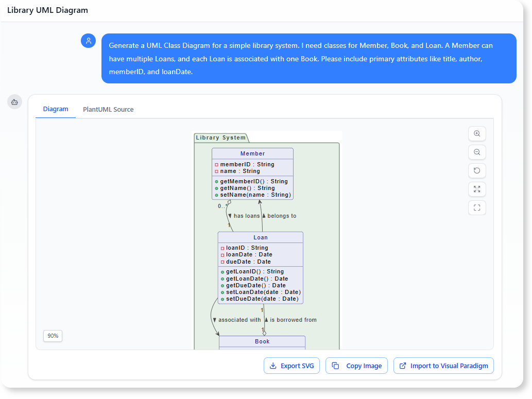Select the Member class in the diagram
532x399 pixels.
pos(252,153)
